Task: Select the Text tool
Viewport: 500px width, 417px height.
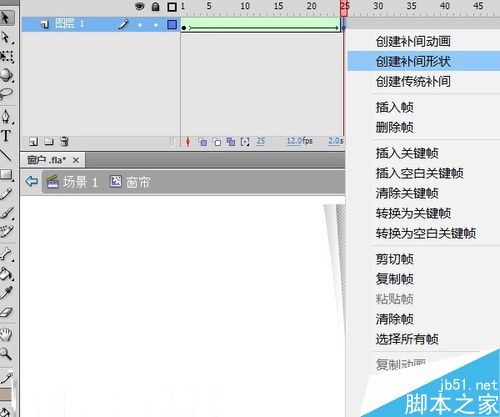Action: click(x=6, y=136)
